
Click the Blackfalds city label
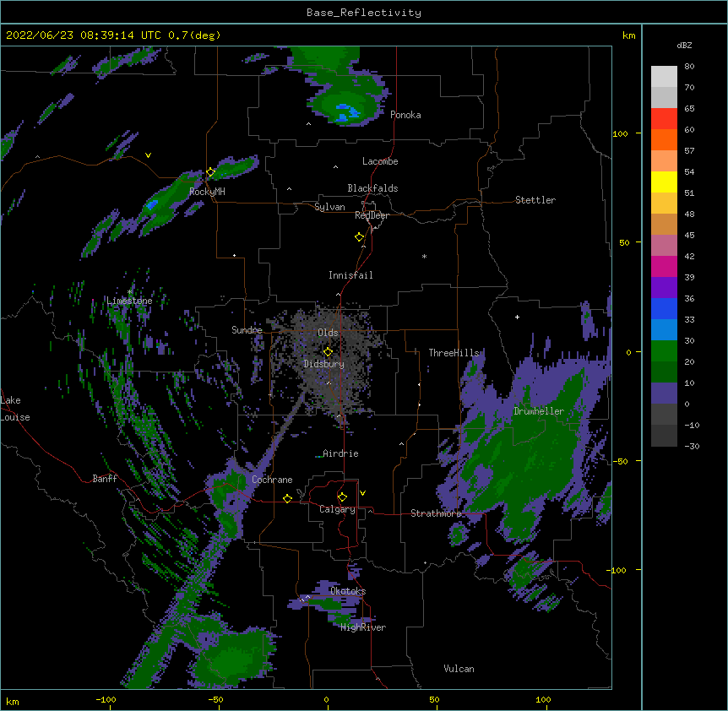(372, 188)
